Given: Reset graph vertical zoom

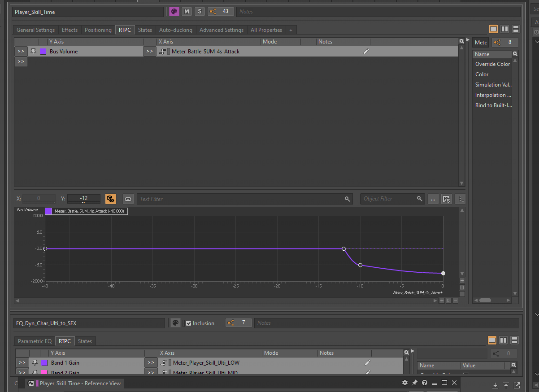Looking at the screenshot, I should point(462,287).
